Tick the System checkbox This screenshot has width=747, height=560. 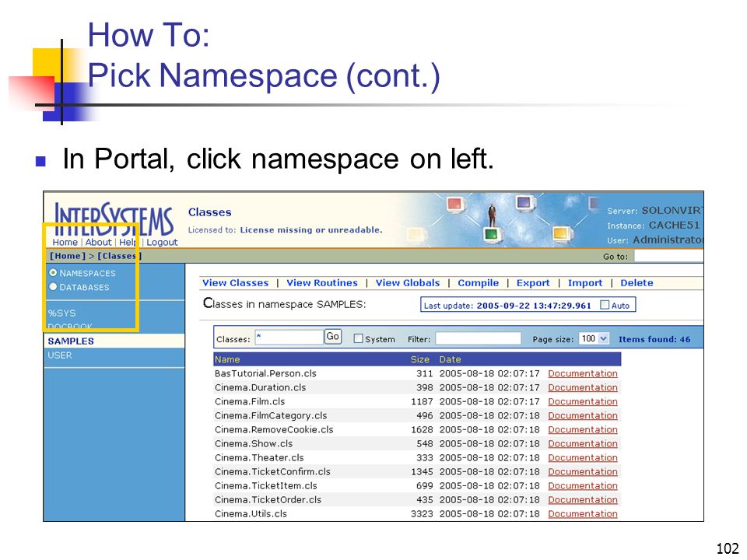[358, 338]
